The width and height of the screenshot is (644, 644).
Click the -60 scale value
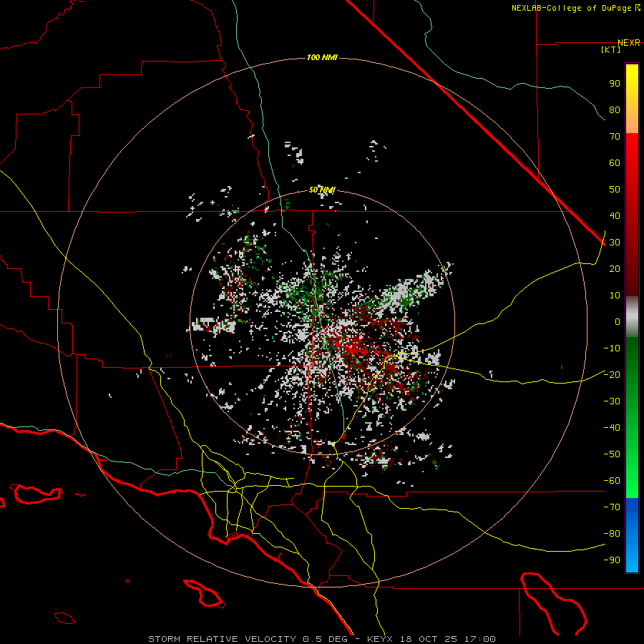(612, 481)
